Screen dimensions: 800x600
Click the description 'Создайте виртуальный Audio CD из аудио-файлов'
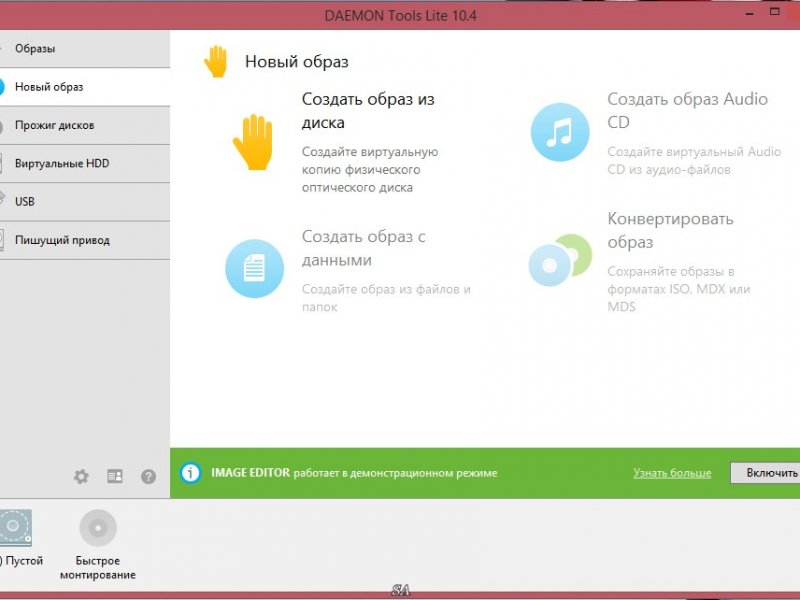(x=694, y=160)
